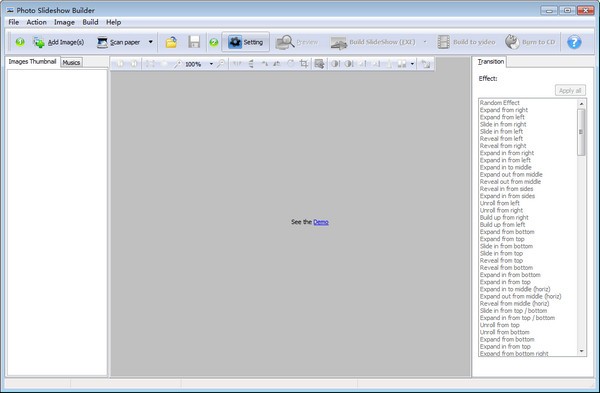
Task: Click the Demo link
Action: point(321,222)
